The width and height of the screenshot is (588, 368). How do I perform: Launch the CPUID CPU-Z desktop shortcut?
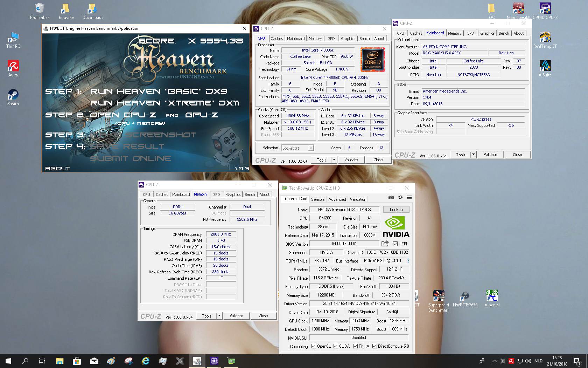[545, 11]
